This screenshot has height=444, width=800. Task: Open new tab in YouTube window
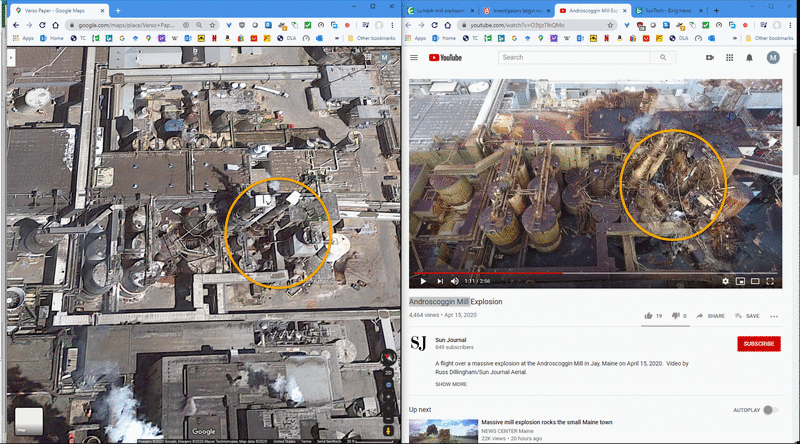pyautogui.click(x=716, y=10)
